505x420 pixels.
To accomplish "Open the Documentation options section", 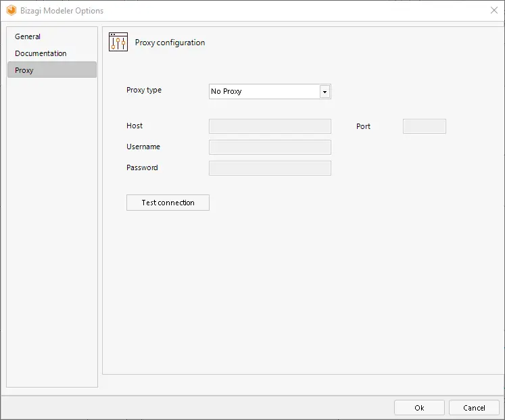I will coord(52,53).
